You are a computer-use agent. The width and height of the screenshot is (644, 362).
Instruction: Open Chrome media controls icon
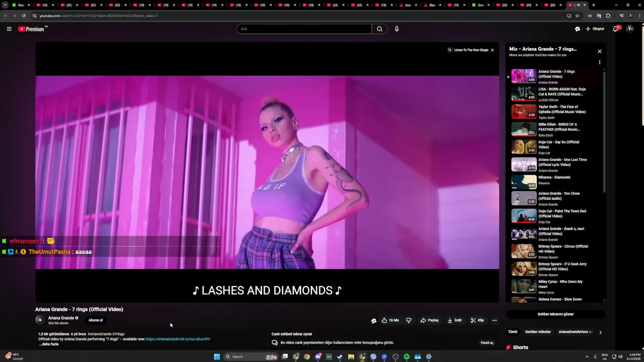pos(622,16)
